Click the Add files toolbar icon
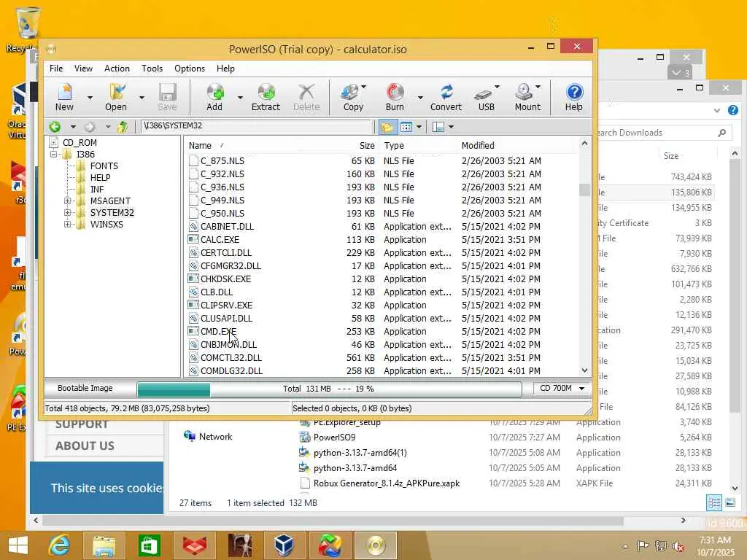 coord(214,97)
